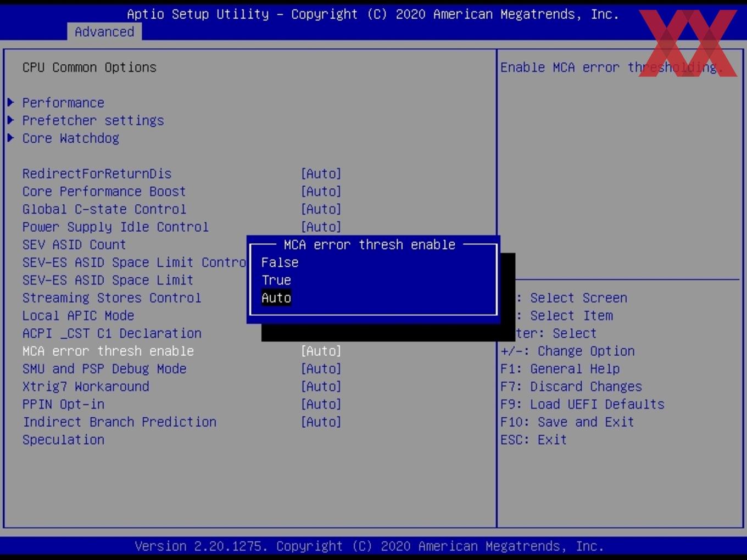Image resolution: width=747 pixels, height=560 pixels.
Task: Open Indirect Branch Prediction [Auto] value
Action: pos(321,422)
